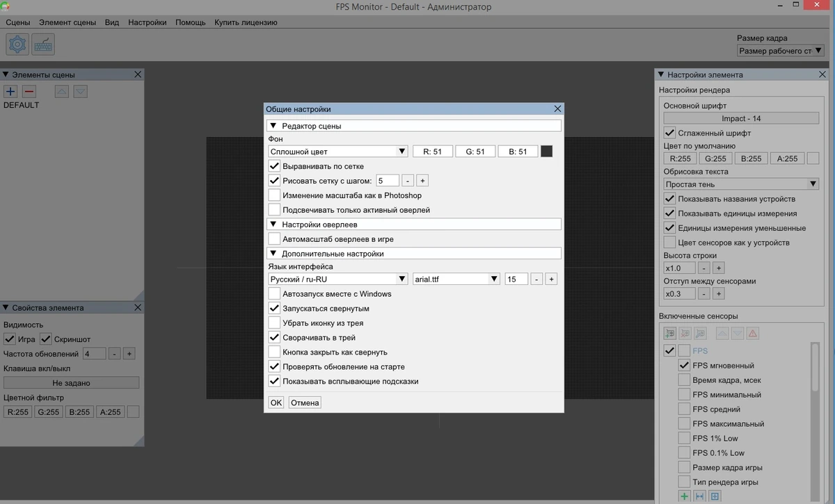The height and width of the screenshot is (504, 835).
Task: Click R: 51 background color field
Action: click(x=433, y=152)
